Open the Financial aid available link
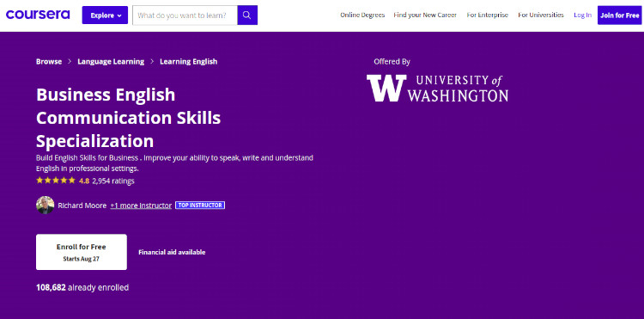The height and width of the screenshot is (319, 644). (x=172, y=253)
